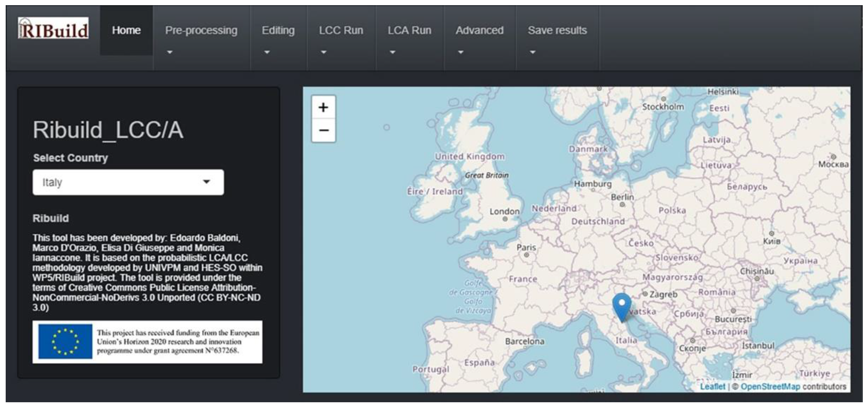Click the Berlin label on the map

point(622,197)
